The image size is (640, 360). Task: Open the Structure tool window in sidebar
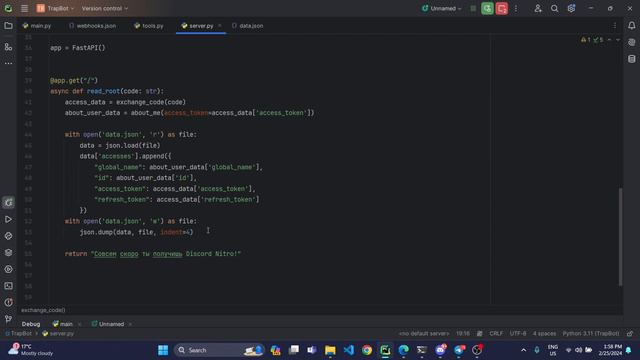pyautogui.click(x=8, y=47)
